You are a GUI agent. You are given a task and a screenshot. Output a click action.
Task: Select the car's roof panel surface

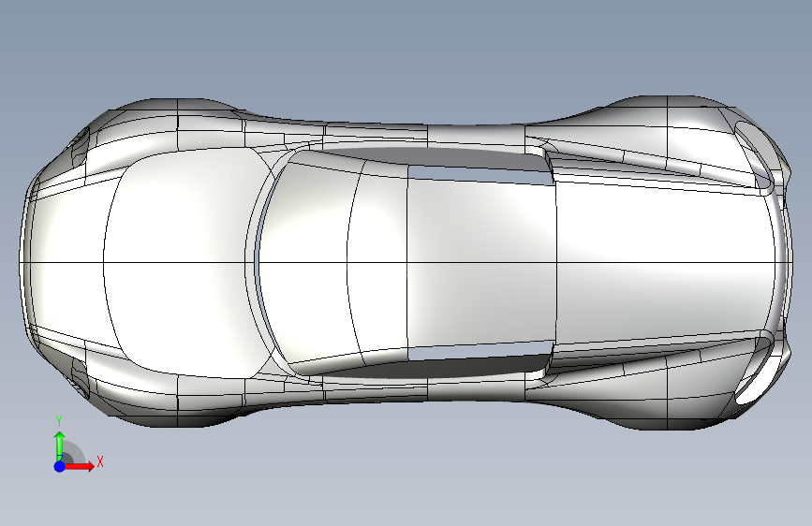tap(481, 263)
